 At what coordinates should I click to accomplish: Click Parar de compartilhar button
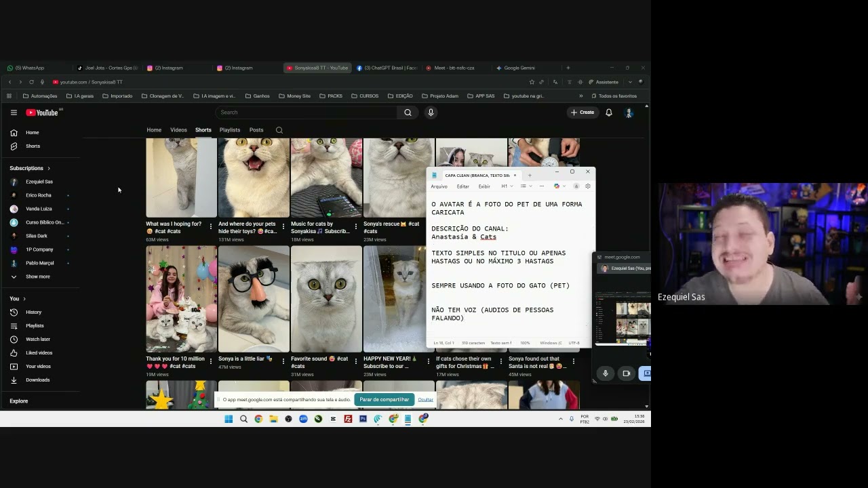pos(384,400)
